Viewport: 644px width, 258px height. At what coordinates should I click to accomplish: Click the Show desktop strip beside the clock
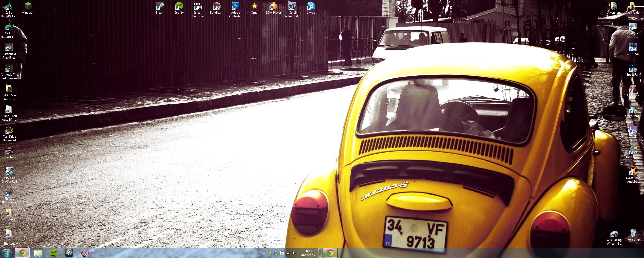[x=320, y=253]
